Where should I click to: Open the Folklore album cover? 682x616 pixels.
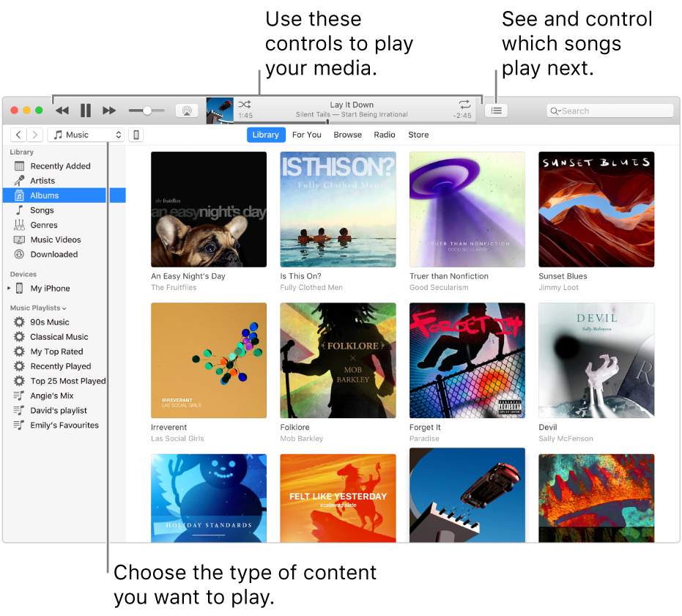tap(338, 360)
